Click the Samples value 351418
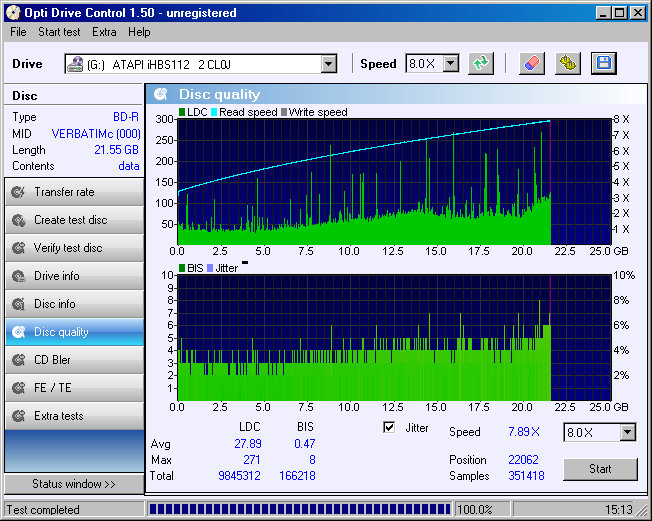Image resolution: width=652 pixels, height=521 pixels. point(526,476)
